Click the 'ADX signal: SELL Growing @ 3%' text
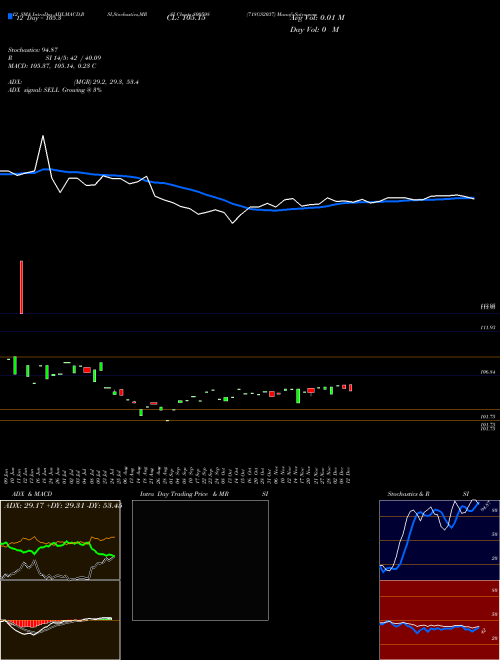Screen dimensions: 500x660 pos(55,90)
